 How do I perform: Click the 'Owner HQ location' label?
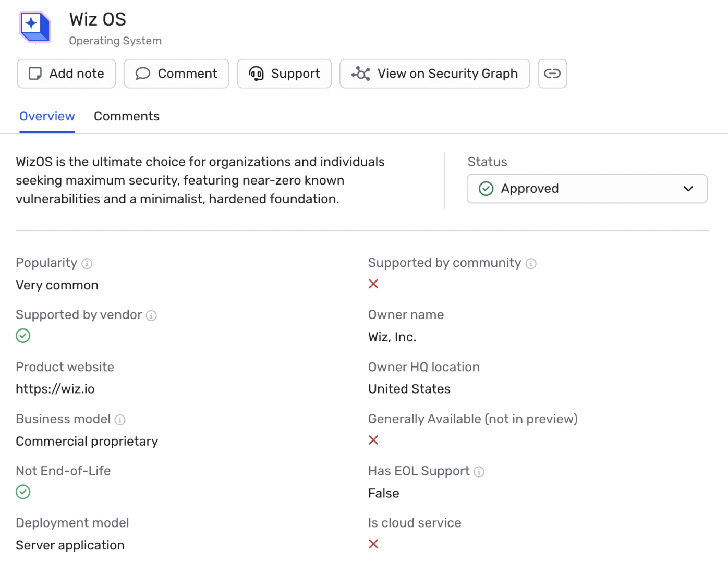pos(423,367)
